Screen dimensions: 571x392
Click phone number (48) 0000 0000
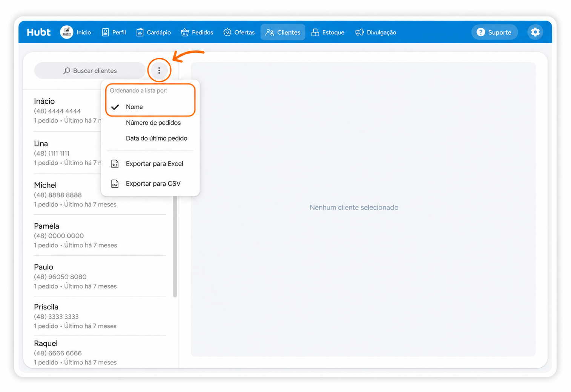(x=59, y=236)
